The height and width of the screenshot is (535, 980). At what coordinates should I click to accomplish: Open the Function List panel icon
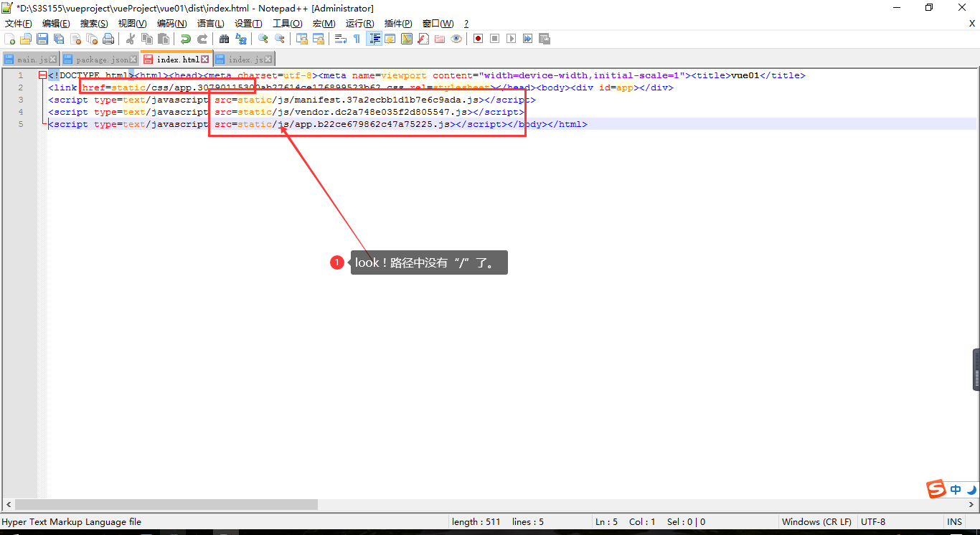tap(423, 39)
